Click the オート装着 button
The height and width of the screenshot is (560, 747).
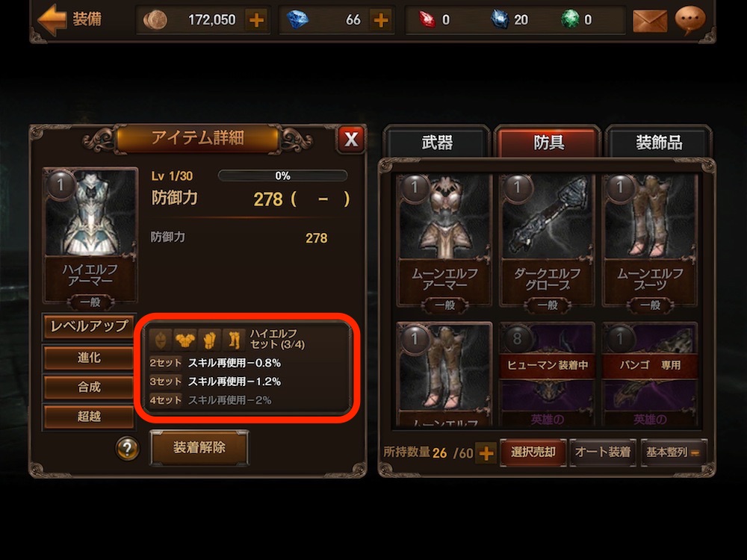click(x=603, y=452)
